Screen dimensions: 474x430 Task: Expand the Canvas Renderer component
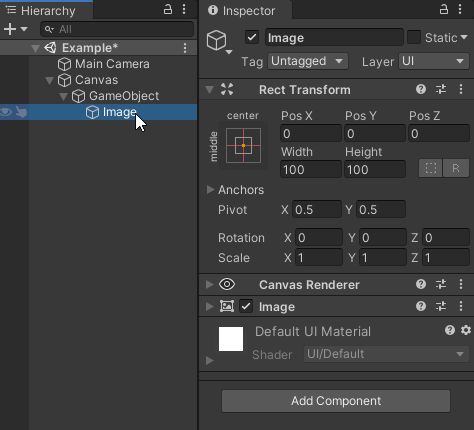(x=210, y=284)
